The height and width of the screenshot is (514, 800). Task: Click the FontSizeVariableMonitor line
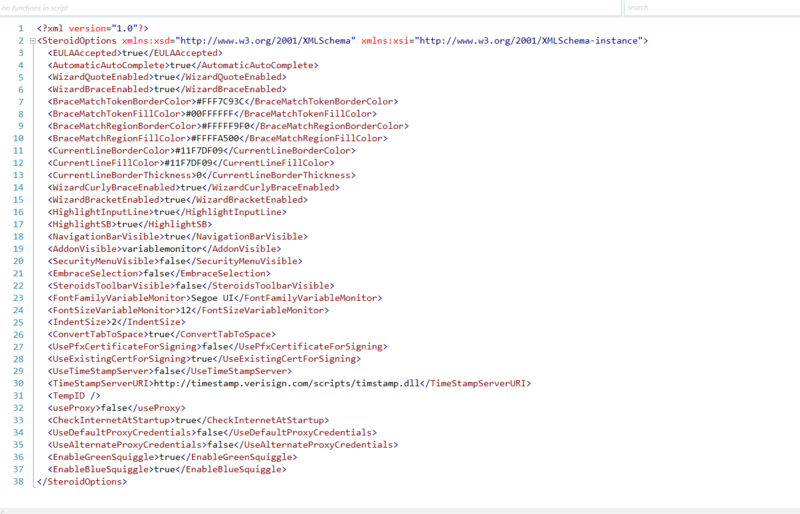click(x=188, y=310)
